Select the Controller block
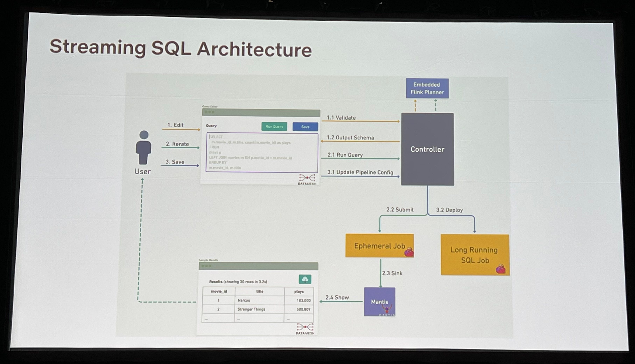Image resolution: width=635 pixels, height=364 pixels. pos(427,149)
